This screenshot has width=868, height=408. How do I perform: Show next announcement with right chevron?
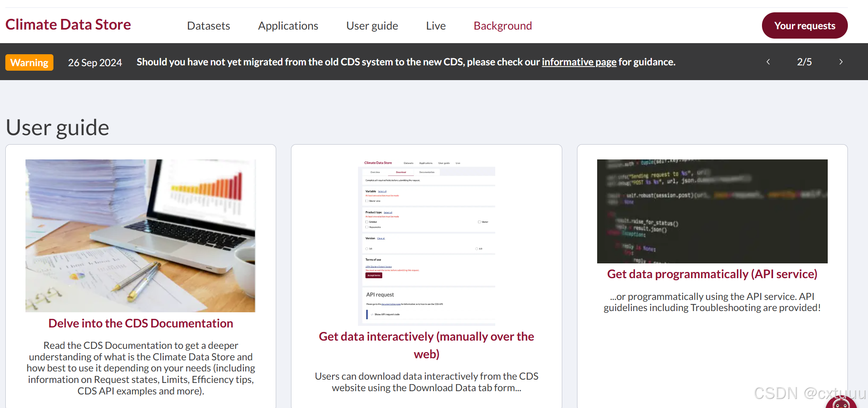tap(841, 62)
